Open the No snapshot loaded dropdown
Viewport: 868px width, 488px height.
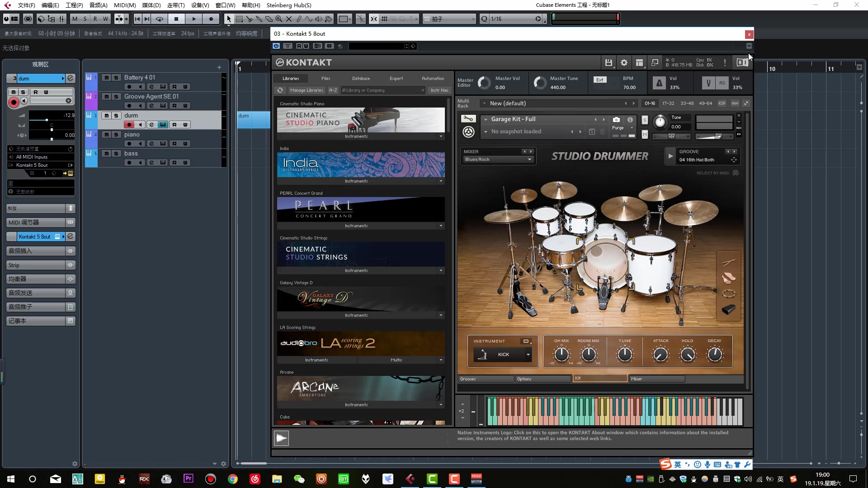point(486,131)
